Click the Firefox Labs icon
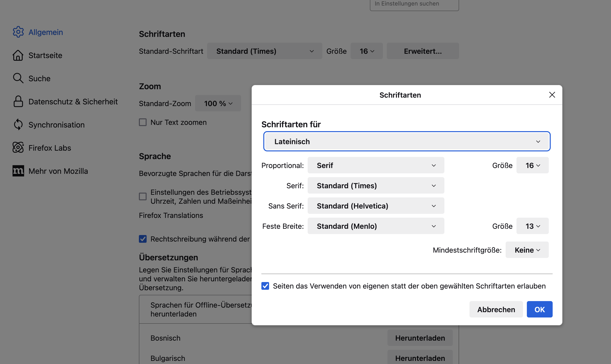The width and height of the screenshot is (611, 364). pyautogui.click(x=18, y=148)
